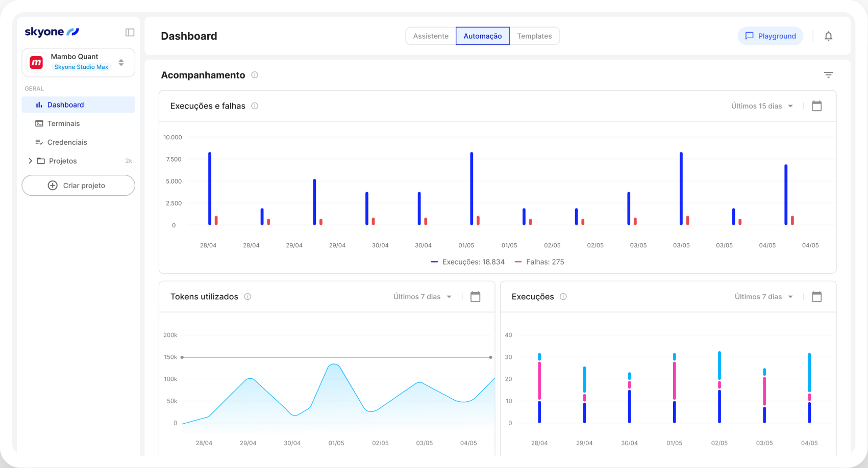
Task: Open the notifications bell
Action: pos(828,36)
